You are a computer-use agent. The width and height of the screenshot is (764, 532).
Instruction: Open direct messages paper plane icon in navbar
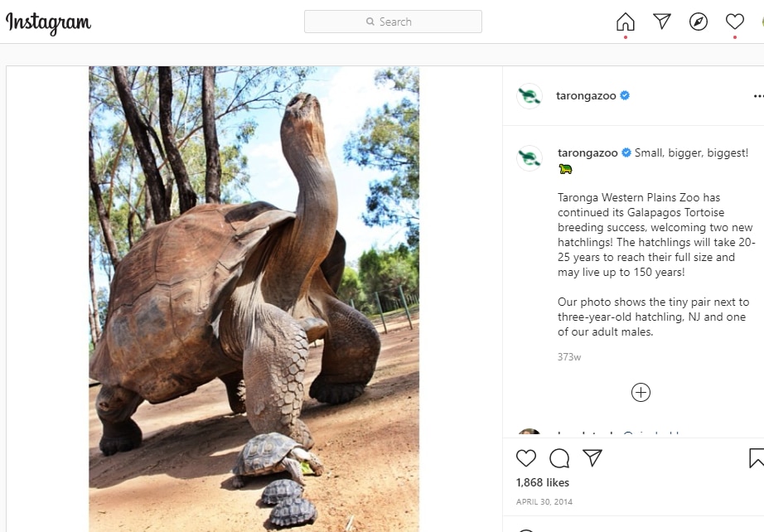(662, 22)
